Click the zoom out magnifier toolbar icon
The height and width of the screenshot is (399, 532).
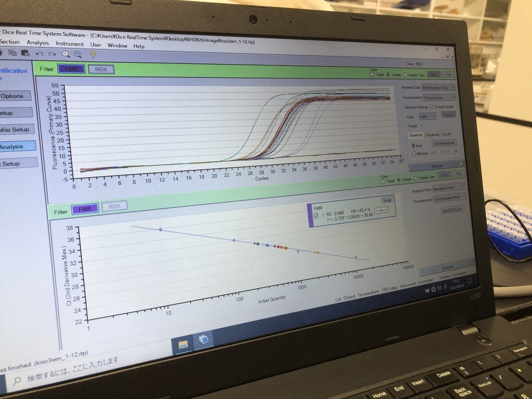coord(78,54)
